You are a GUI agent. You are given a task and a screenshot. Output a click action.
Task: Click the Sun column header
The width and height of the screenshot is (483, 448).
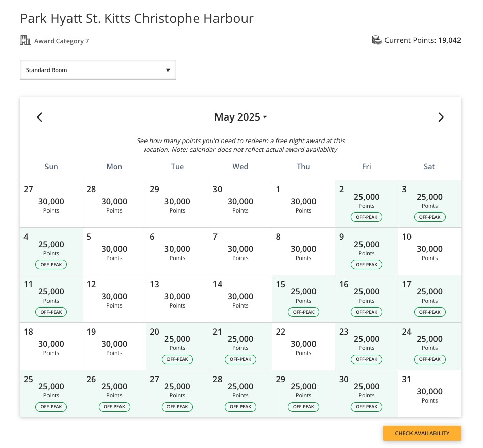pyautogui.click(x=51, y=167)
